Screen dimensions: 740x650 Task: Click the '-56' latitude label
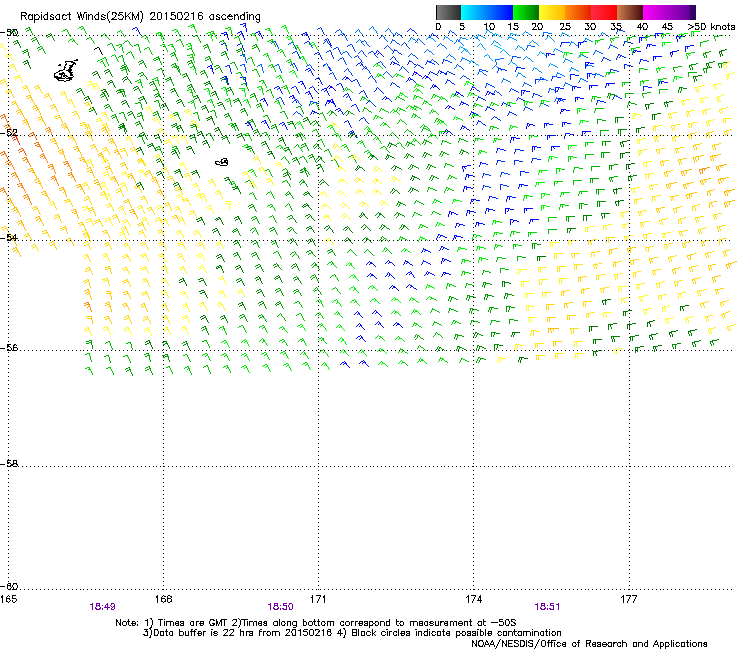pos(9,348)
